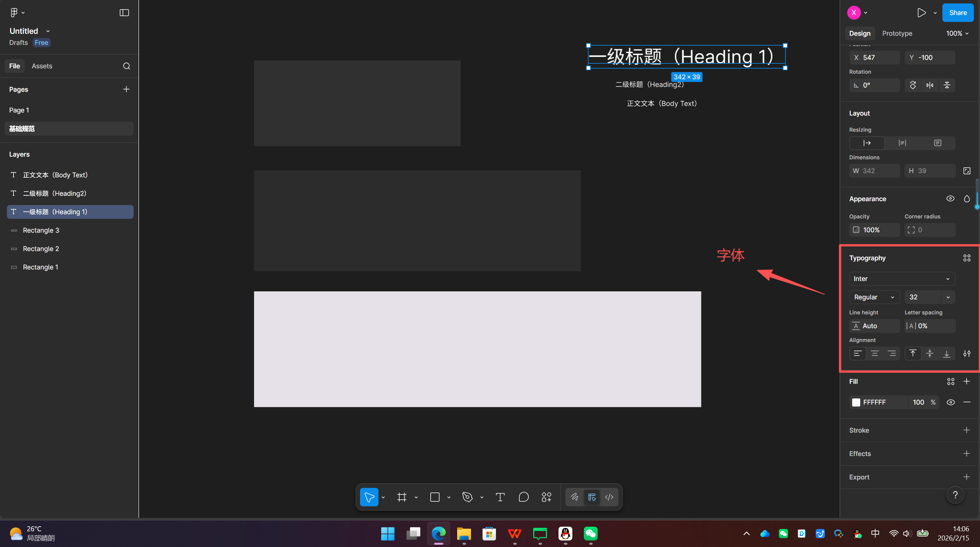Select the Frame tool

pos(402,497)
